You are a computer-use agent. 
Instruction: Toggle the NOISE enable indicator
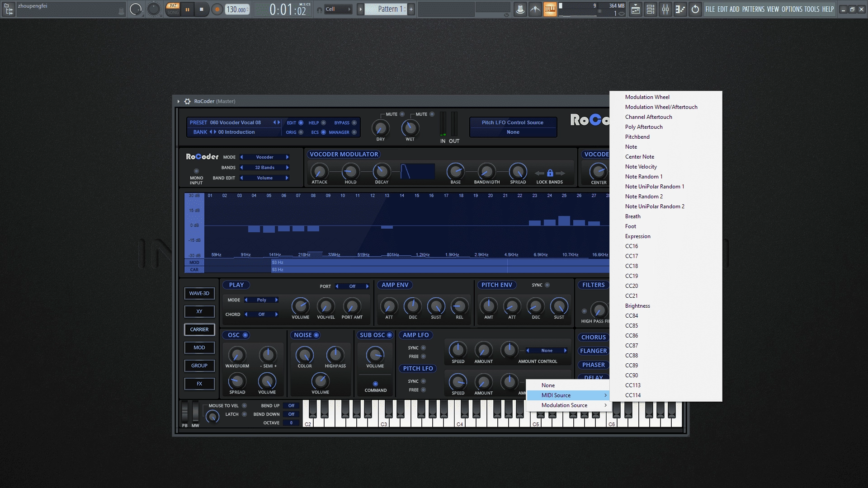(x=316, y=335)
